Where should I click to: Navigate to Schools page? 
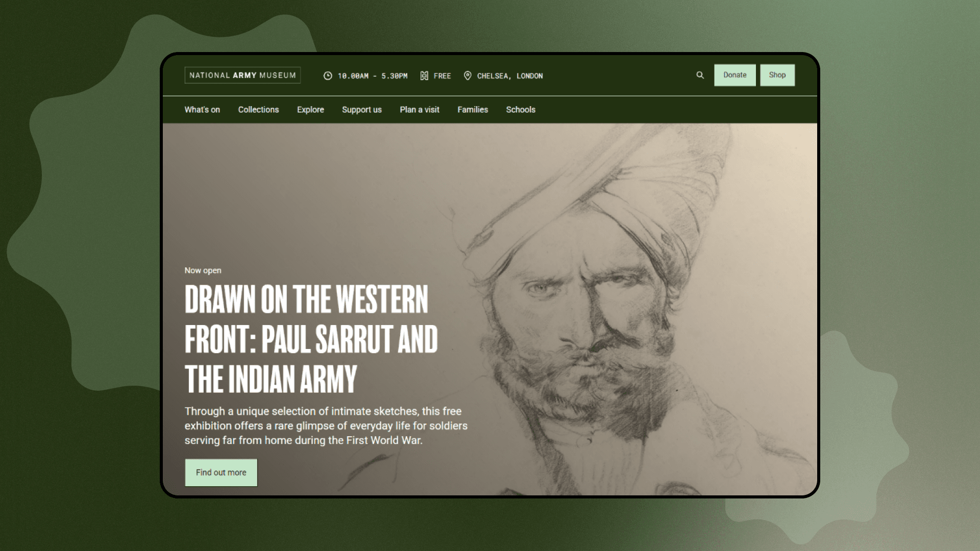521,110
